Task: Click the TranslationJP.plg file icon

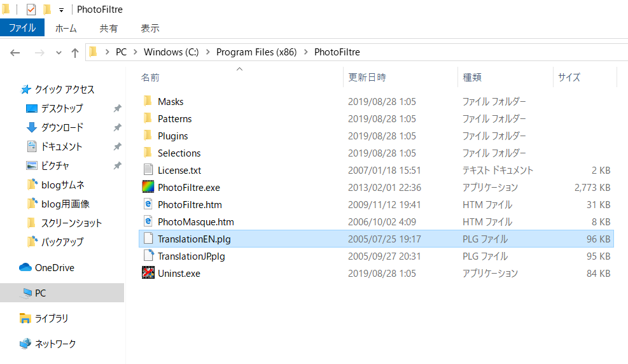Action: pyautogui.click(x=149, y=255)
